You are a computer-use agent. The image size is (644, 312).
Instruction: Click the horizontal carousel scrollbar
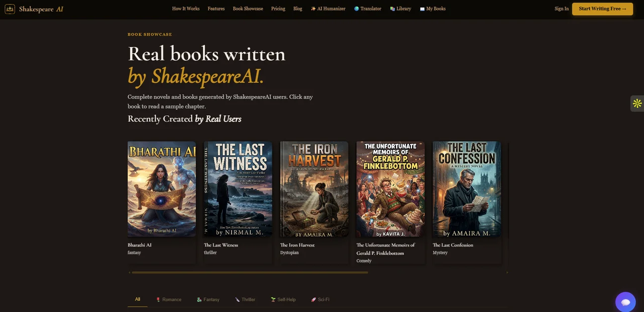(250, 272)
